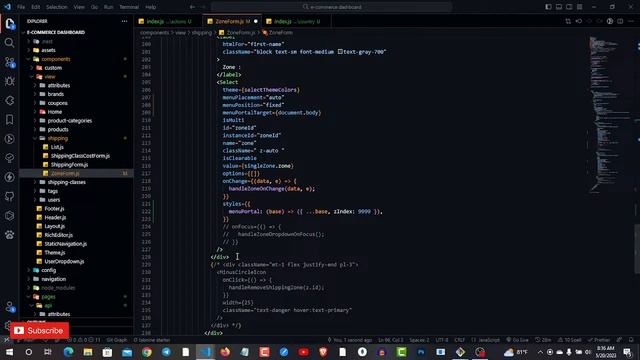This screenshot has height=360, width=640.
Task: Expand the shipping-classes folder
Action: point(67,182)
